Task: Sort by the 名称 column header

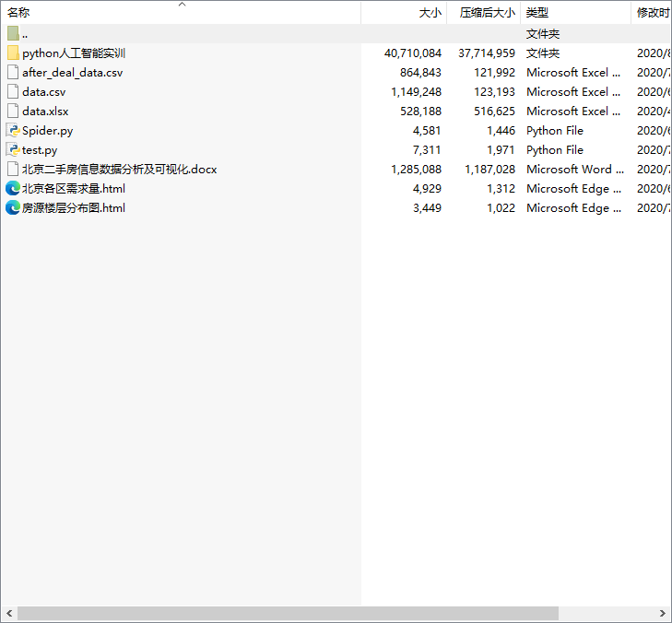Action: [x=181, y=13]
